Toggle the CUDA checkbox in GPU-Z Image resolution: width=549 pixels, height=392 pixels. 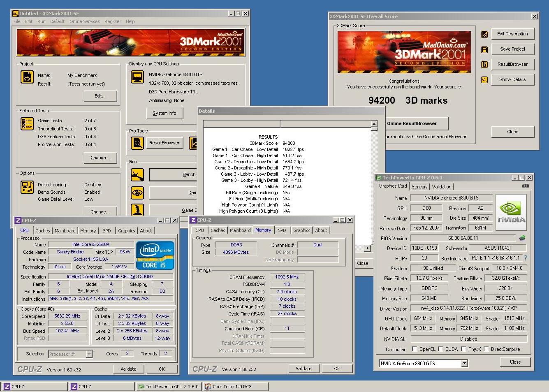tap(441, 349)
